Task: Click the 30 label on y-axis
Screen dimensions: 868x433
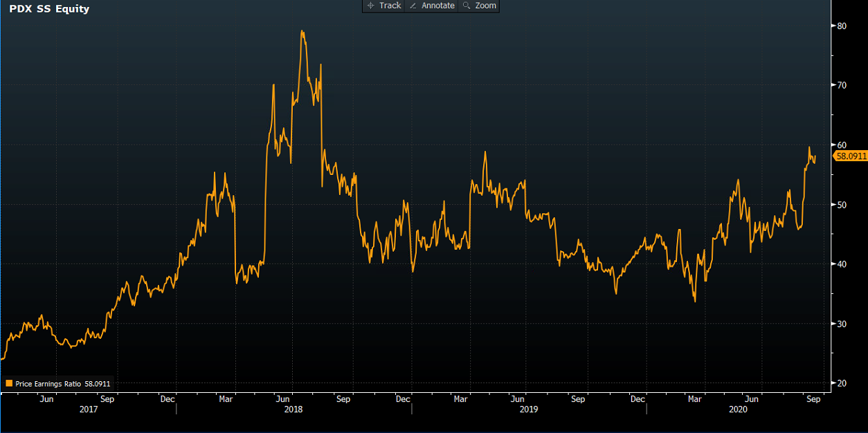Action: pyautogui.click(x=842, y=324)
